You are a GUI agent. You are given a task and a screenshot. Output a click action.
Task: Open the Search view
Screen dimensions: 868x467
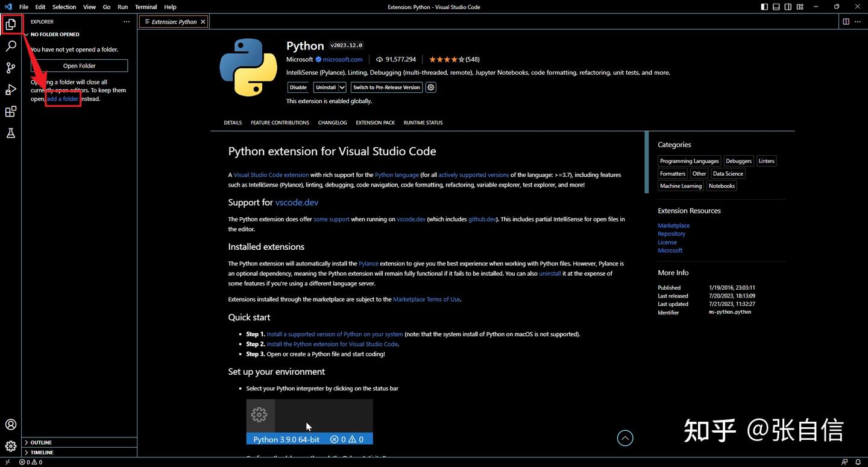10,46
